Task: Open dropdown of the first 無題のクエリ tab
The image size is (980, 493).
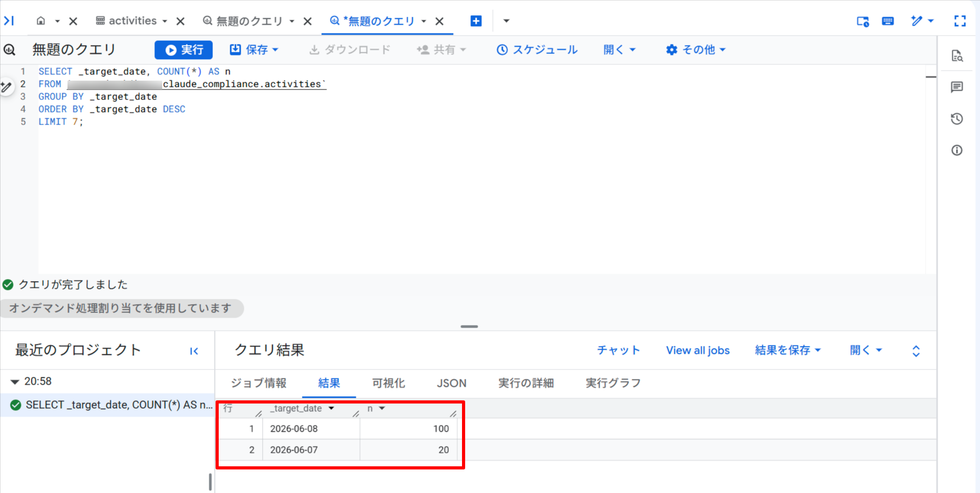Action: tap(292, 21)
